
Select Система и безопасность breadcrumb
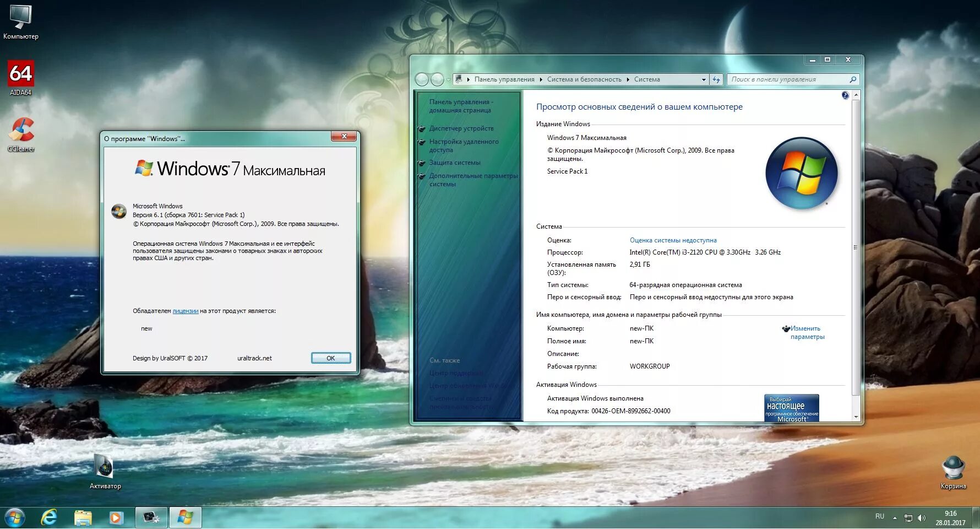[x=584, y=79]
